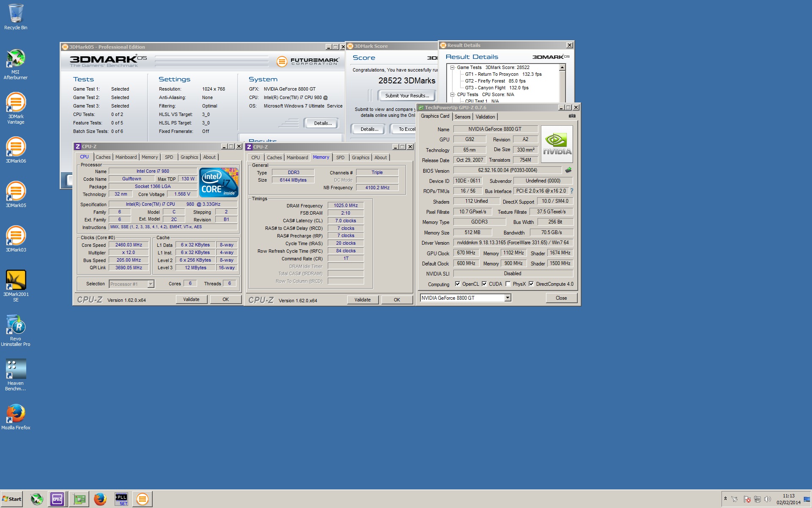Toggle the CUDA checkbox in GPU-Z
Screen dimensions: 812x508
(x=484, y=284)
